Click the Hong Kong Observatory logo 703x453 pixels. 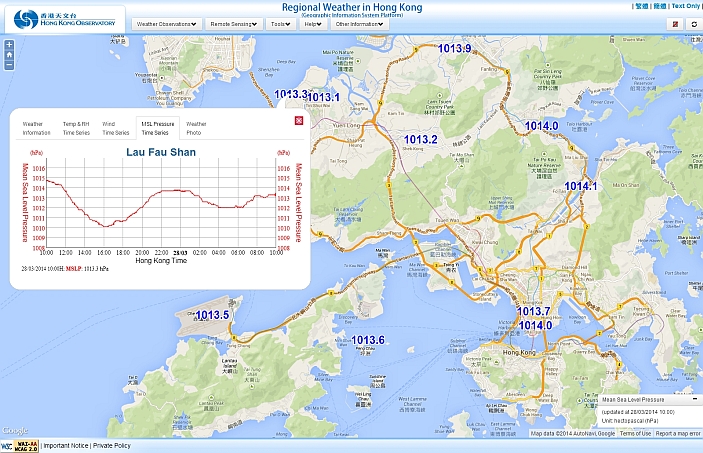tap(63, 18)
